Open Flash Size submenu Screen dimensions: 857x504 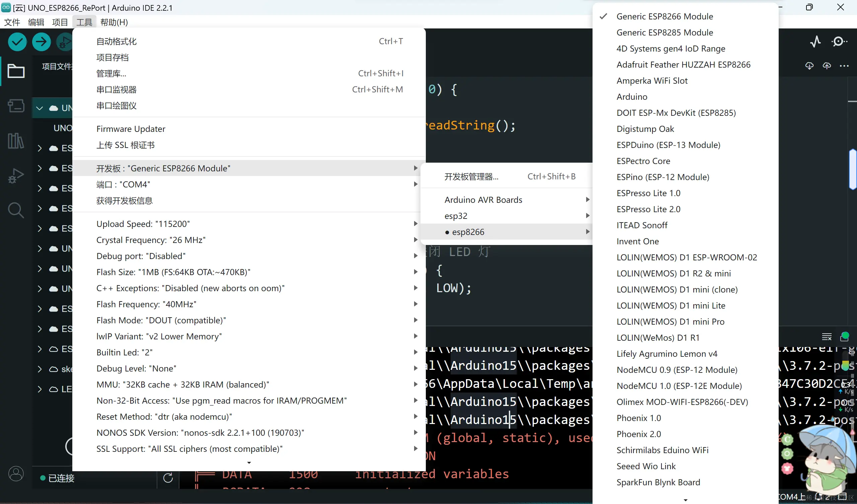[249, 272]
